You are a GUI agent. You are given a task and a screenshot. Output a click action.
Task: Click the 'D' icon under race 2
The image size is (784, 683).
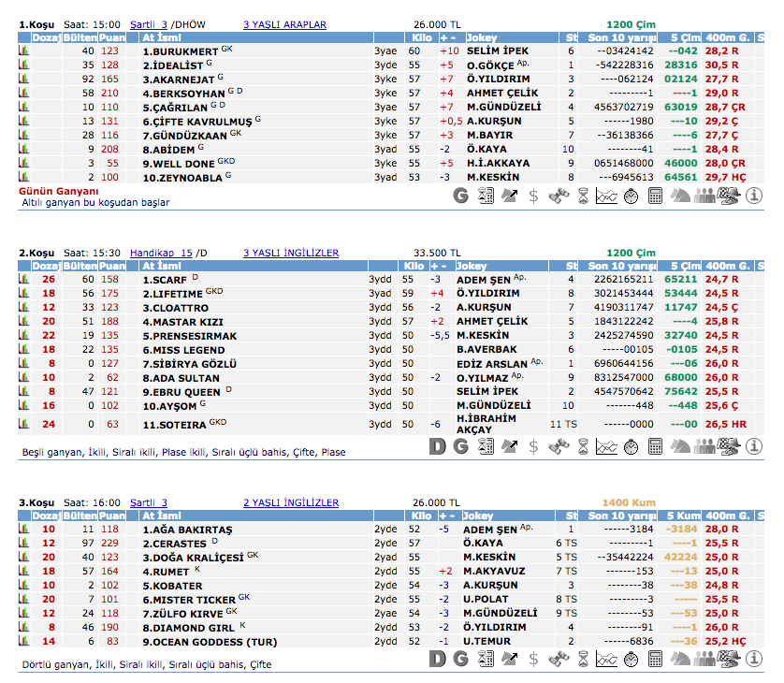coord(437,446)
